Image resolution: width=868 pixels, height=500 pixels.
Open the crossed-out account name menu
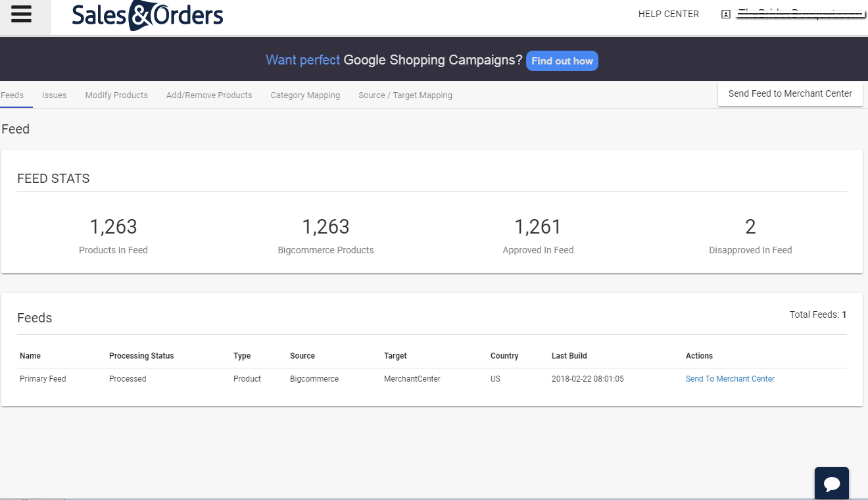pos(800,14)
